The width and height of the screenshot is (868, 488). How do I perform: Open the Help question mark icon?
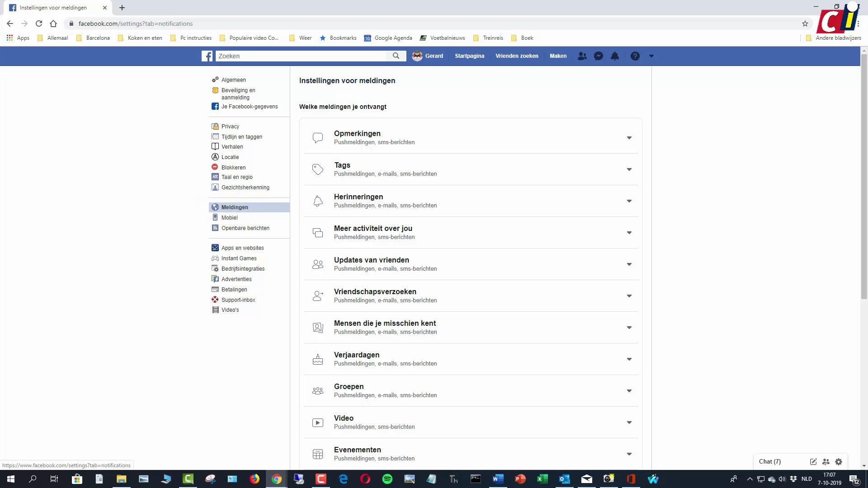point(635,56)
